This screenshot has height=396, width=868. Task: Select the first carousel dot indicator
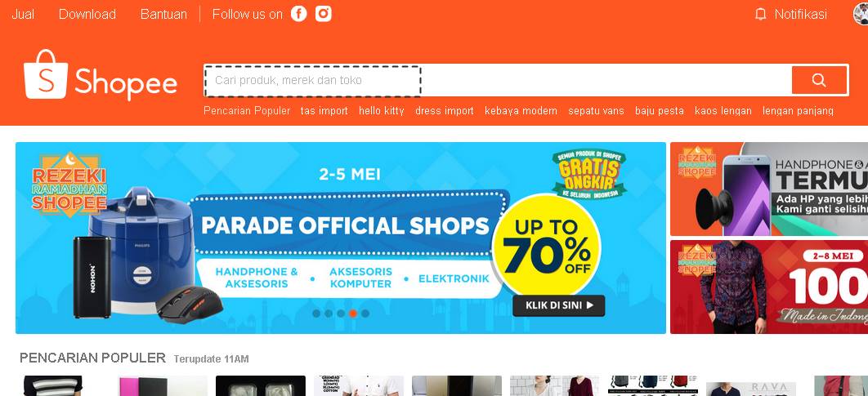[x=316, y=314]
